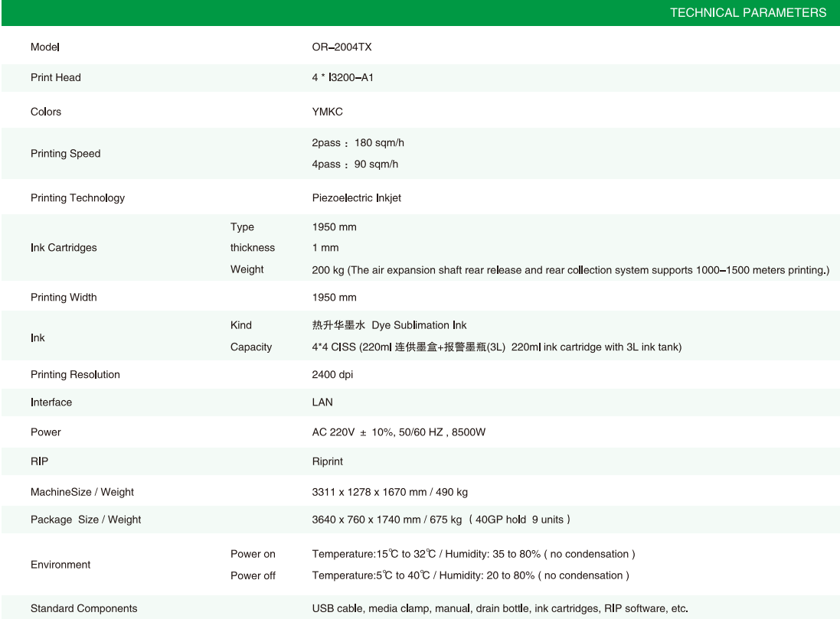The height and width of the screenshot is (619, 840).
Task: Click the 4*4 CISS ink capacity value
Action: pos(496,347)
